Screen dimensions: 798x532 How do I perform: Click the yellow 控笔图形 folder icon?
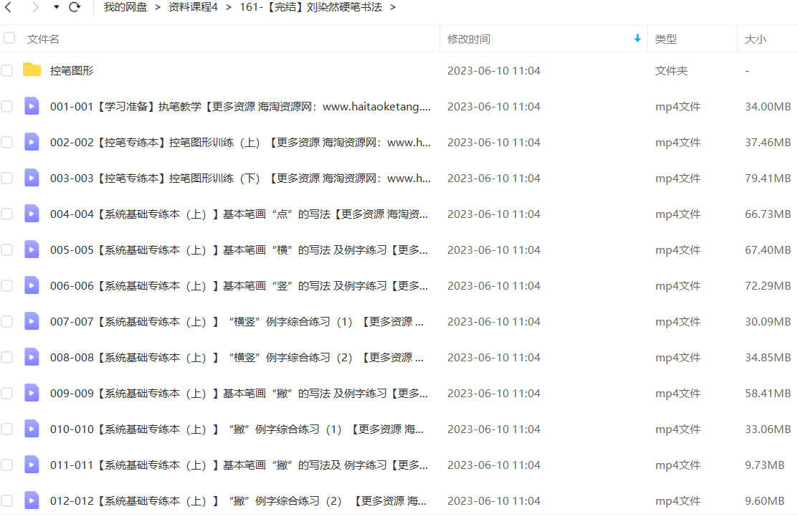click(x=32, y=70)
